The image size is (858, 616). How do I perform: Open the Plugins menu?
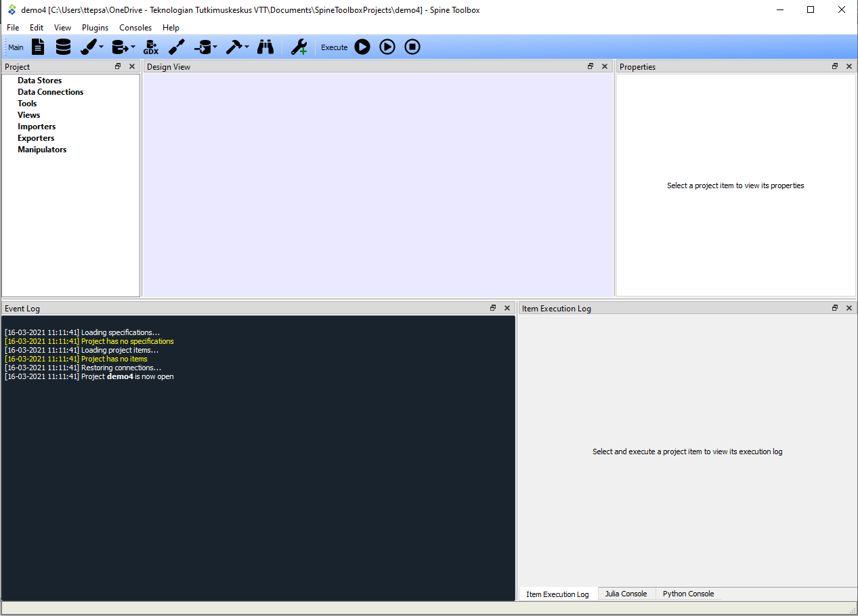pos(94,28)
